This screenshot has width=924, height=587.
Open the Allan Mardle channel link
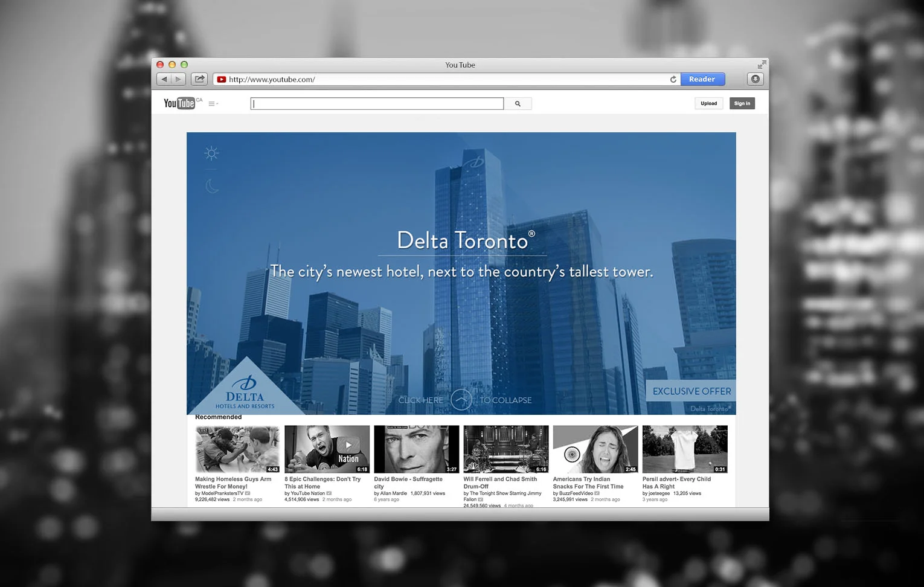click(394, 493)
